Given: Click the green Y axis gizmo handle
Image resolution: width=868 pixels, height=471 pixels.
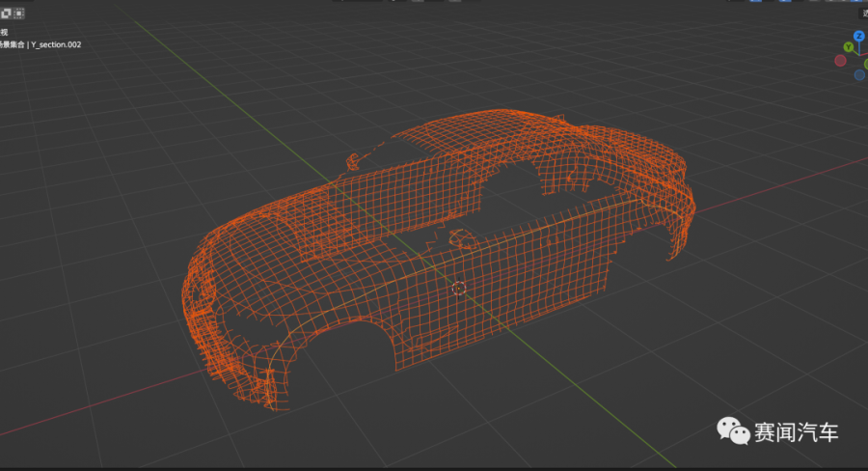Looking at the screenshot, I should (848, 47).
